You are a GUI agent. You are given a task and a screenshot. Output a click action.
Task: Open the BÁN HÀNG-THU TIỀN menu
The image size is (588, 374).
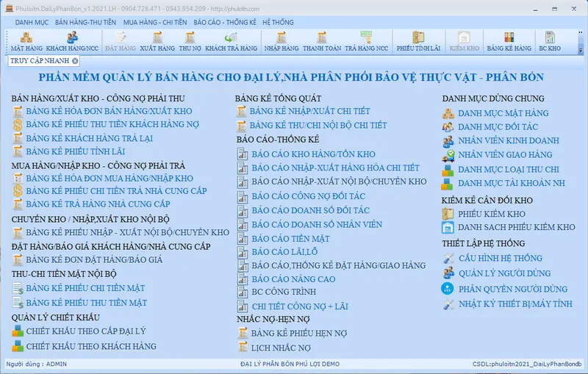85,23
